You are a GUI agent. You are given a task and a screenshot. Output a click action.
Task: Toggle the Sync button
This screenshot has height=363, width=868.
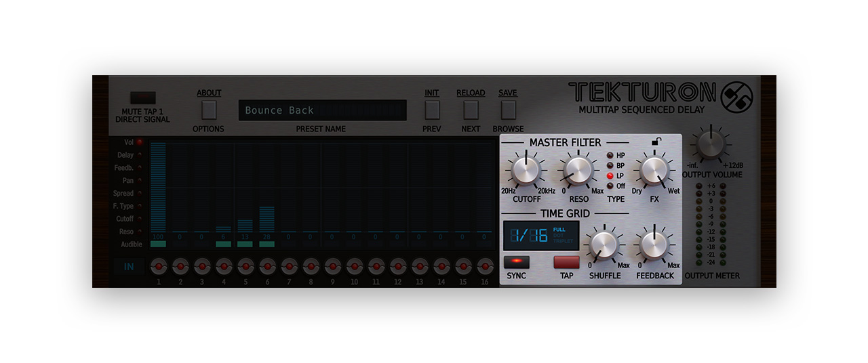click(x=516, y=261)
